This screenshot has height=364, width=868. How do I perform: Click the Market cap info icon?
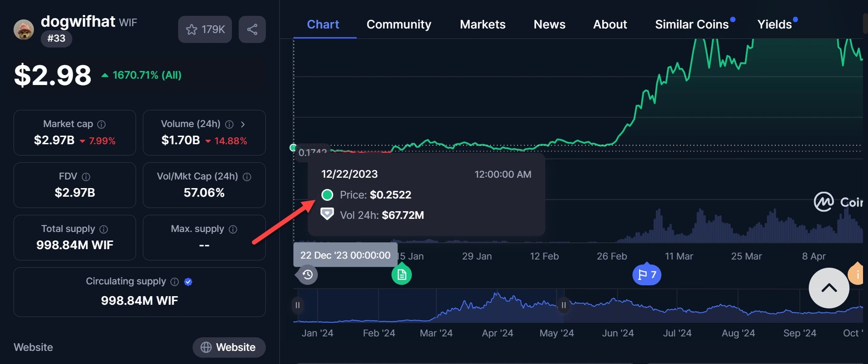102,124
